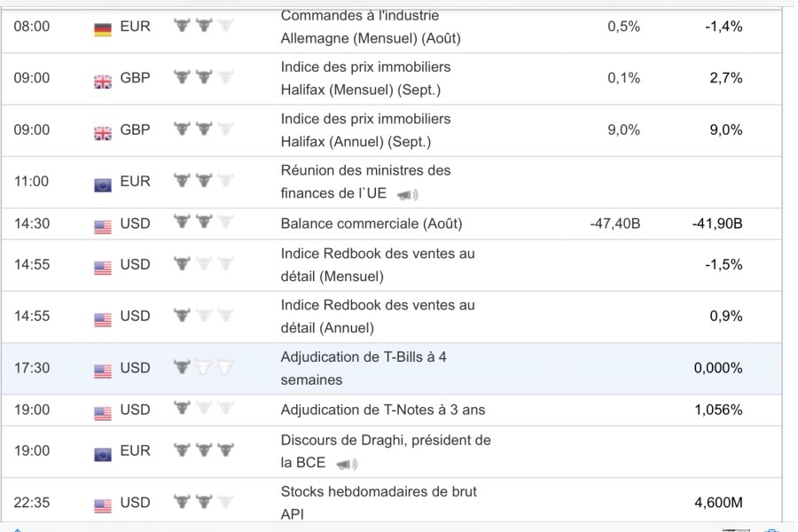The image size is (798, 532).
Task: Select the highlighted 17:30 T-Bills row time
Action: tap(32, 368)
